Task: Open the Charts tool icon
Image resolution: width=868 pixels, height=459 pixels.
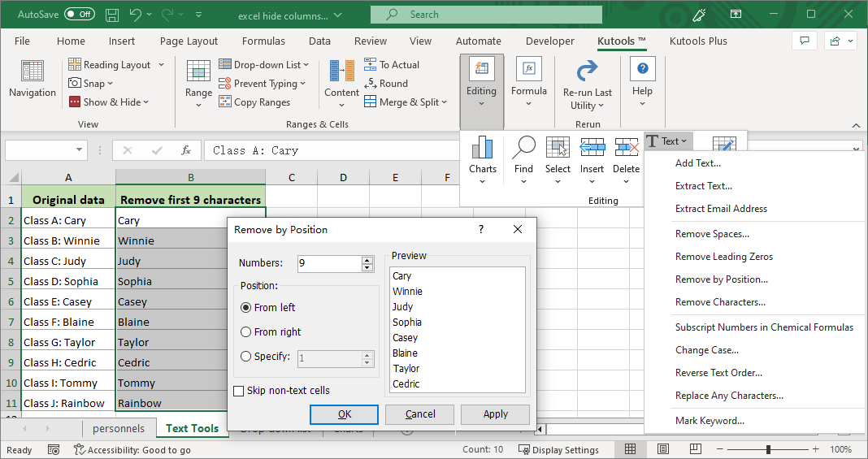Action: pyautogui.click(x=483, y=148)
